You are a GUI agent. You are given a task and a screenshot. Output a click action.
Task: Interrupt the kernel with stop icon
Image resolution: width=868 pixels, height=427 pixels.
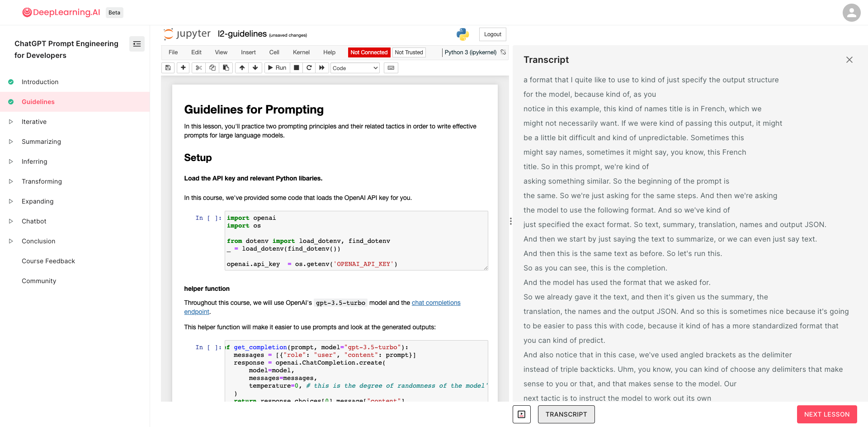pyautogui.click(x=297, y=68)
